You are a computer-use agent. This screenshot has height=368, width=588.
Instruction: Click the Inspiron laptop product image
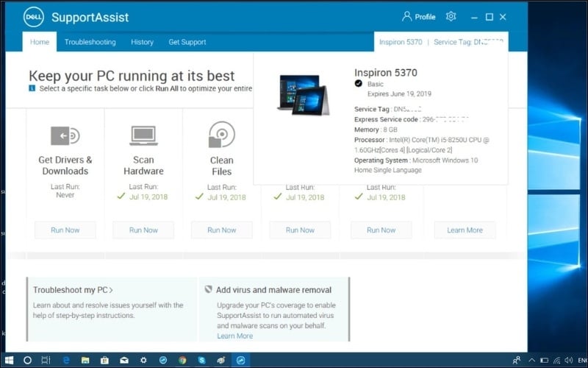pyautogui.click(x=304, y=95)
